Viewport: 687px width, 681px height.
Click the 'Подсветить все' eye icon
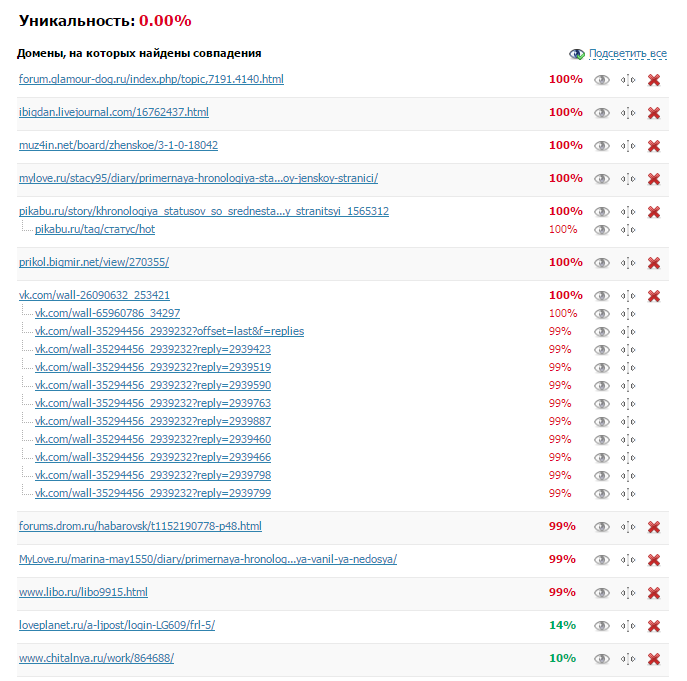coord(577,54)
